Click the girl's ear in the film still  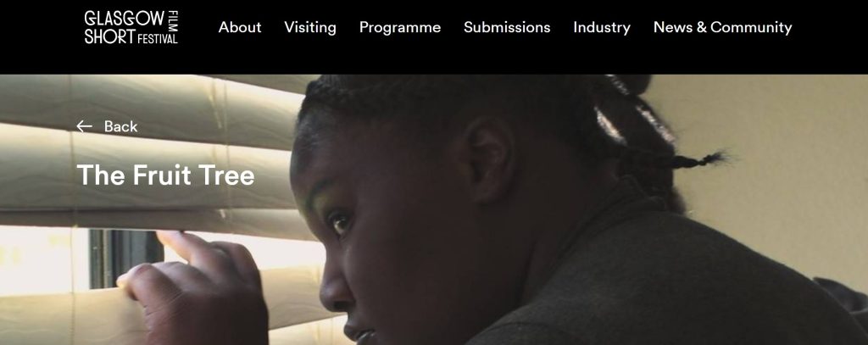click(x=490, y=162)
